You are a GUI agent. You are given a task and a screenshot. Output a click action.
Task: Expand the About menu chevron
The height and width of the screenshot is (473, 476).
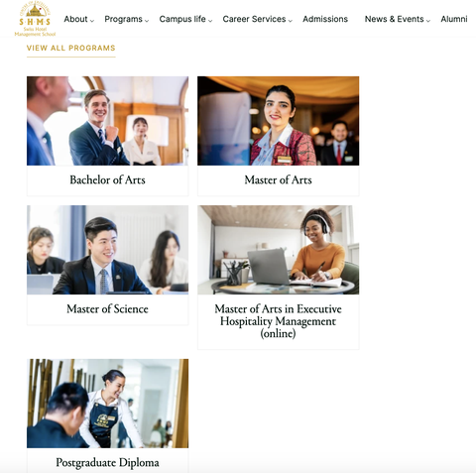[92, 21]
